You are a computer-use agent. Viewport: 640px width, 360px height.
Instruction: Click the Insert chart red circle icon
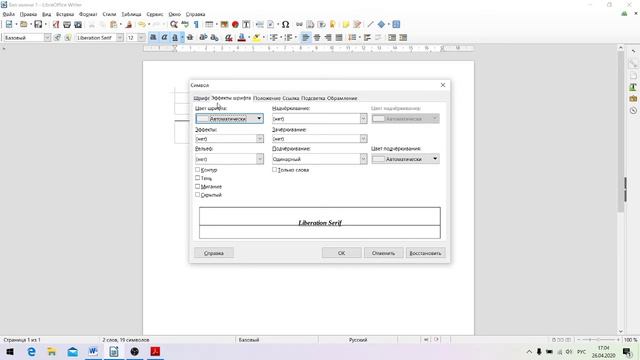click(235, 24)
